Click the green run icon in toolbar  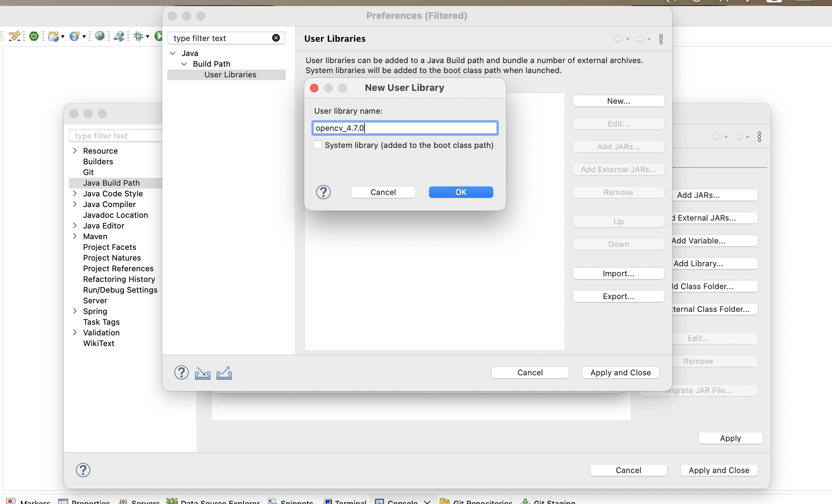[159, 36]
